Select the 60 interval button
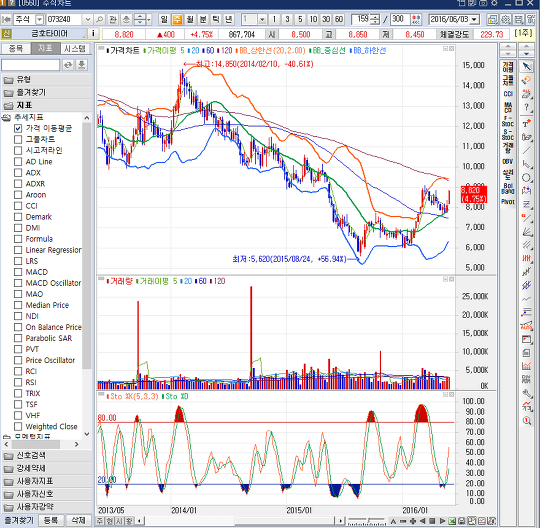 click(x=339, y=19)
